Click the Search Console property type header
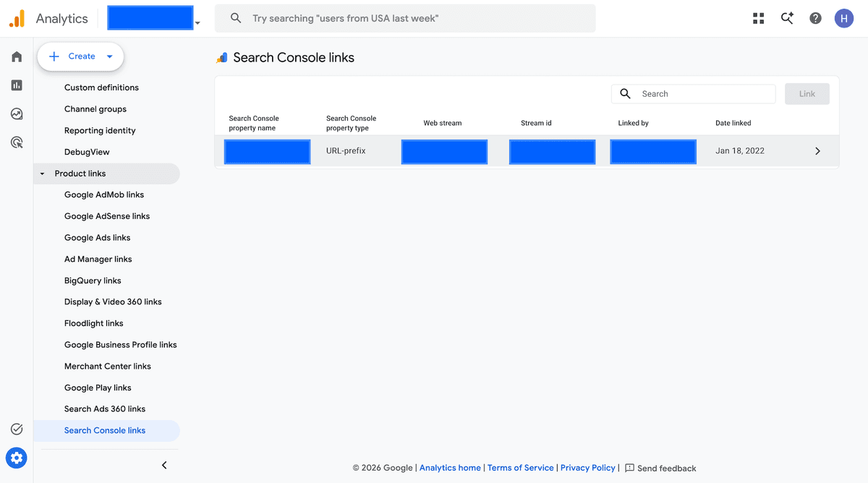This screenshot has width=868, height=483. (x=351, y=123)
